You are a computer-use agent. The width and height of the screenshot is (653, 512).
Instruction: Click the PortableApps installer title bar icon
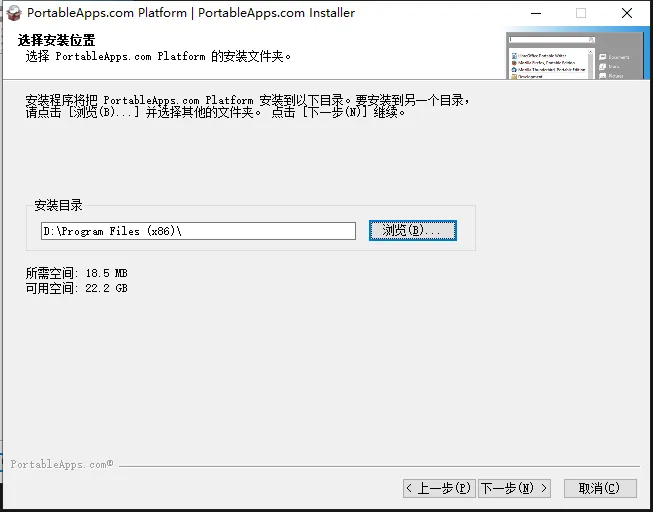coord(14,13)
